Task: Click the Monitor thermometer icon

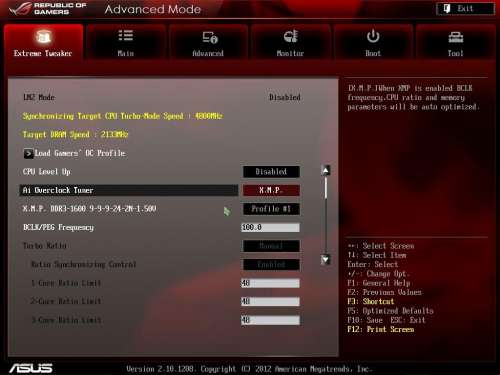Action: [x=291, y=36]
